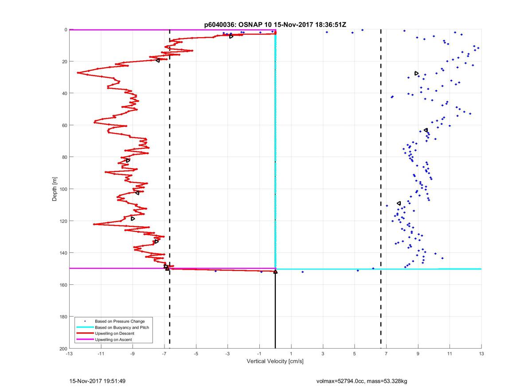This screenshot has width=532, height=392.
Task: Click the cyan line sample in the legend
Action: tap(85, 327)
